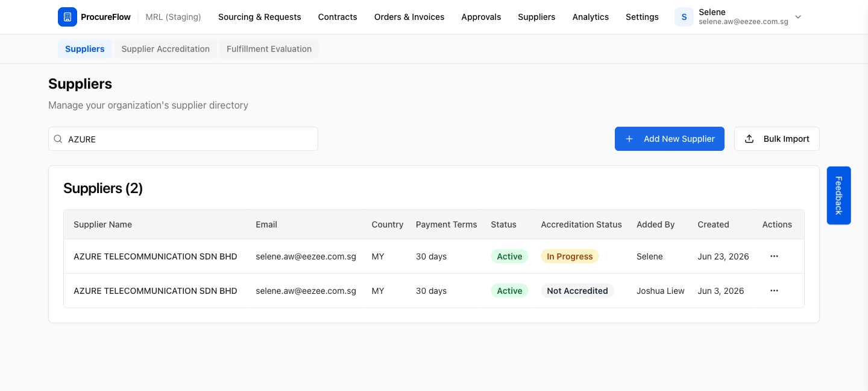Expand the user account dropdown chevron
868x391 pixels.
point(798,17)
